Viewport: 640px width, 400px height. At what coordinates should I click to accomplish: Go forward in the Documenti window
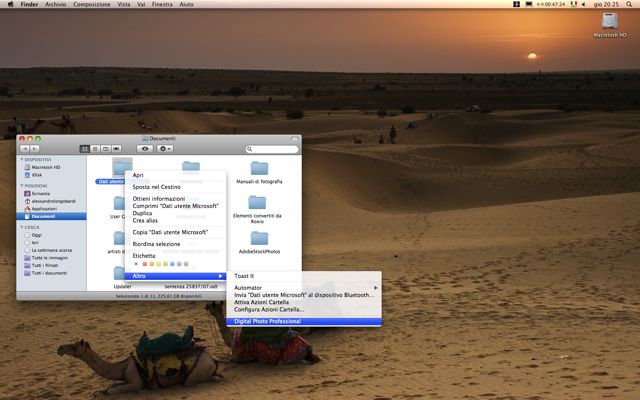35,149
